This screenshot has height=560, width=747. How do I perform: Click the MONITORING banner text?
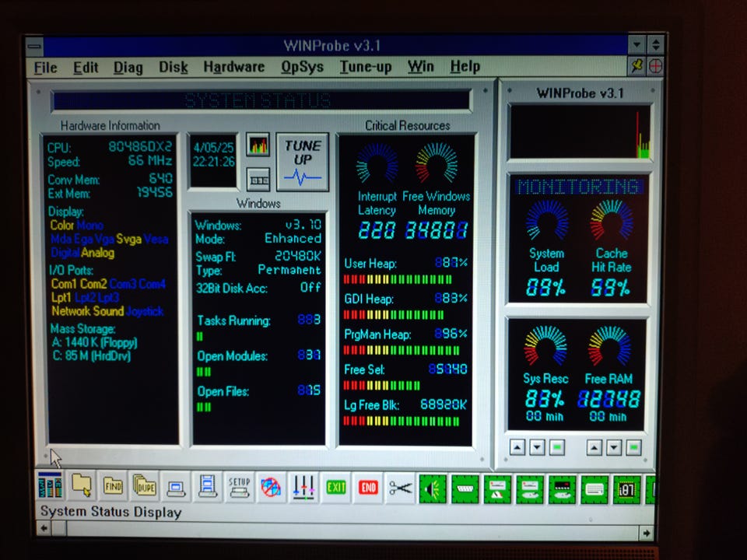tap(578, 186)
